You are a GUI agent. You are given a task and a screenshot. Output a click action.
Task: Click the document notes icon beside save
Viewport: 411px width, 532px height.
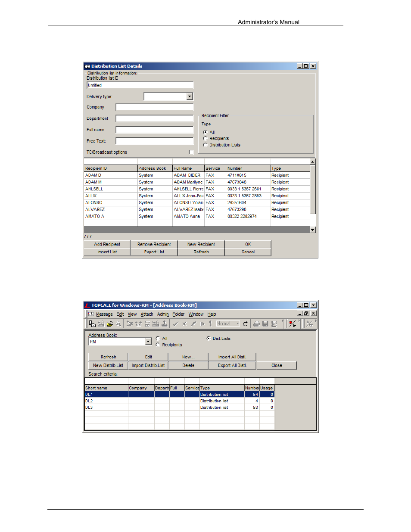pos(274,324)
